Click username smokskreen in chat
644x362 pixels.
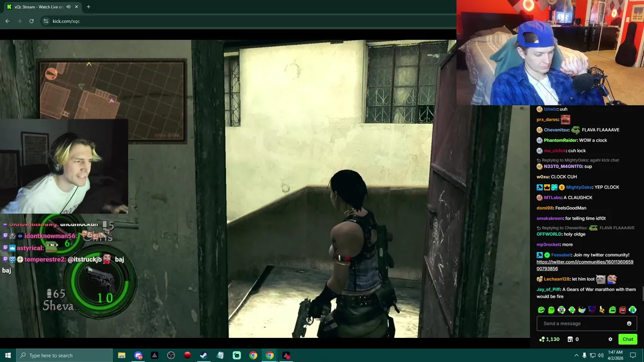(549, 218)
